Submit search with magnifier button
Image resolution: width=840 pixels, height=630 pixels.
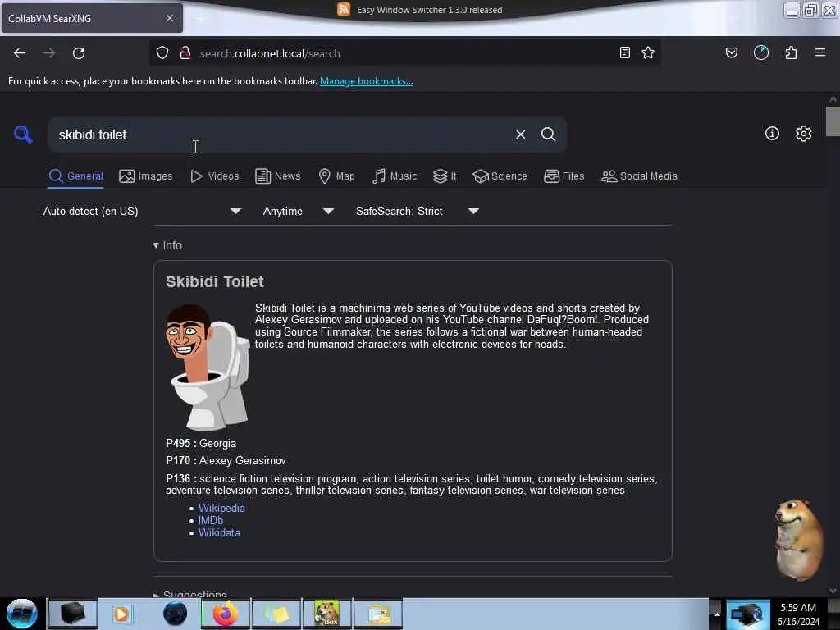[x=548, y=135]
